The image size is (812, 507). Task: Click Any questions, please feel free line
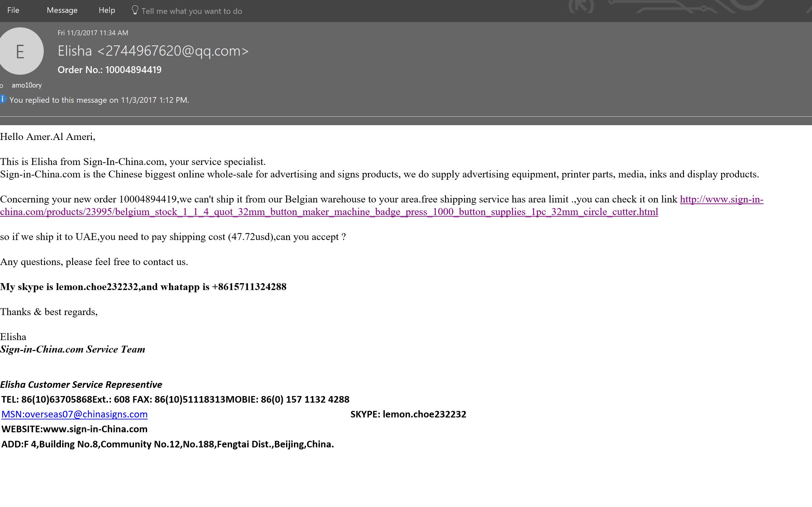94,262
